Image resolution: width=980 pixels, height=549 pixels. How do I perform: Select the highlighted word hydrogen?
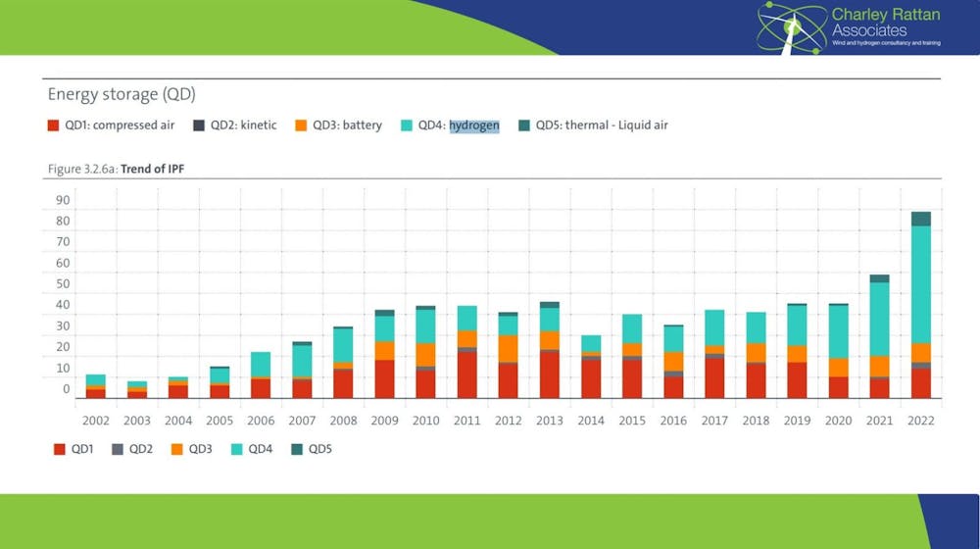click(473, 125)
